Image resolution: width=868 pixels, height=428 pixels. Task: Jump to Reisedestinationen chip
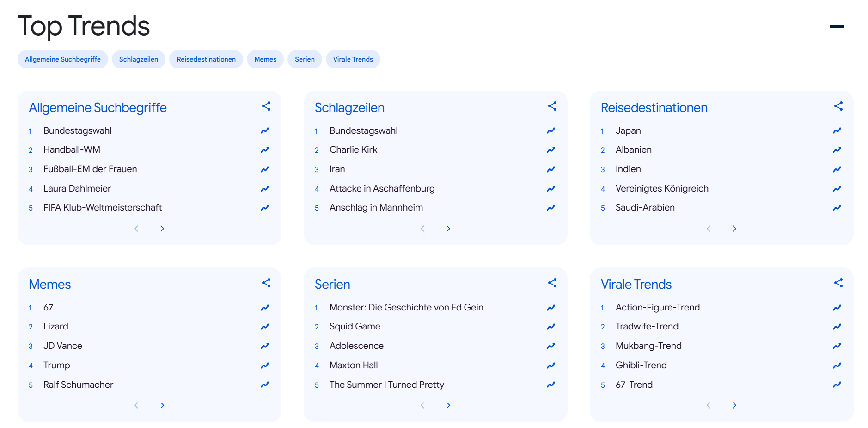[206, 59]
